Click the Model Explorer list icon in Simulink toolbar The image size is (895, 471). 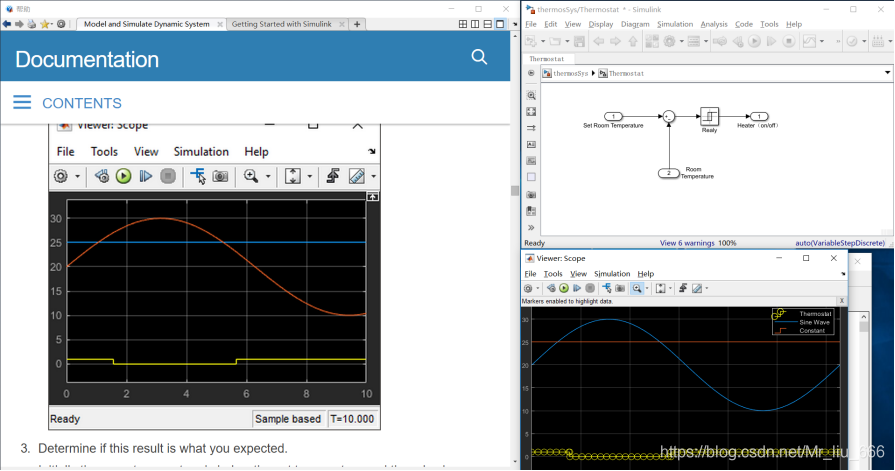(x=694, y=41)
